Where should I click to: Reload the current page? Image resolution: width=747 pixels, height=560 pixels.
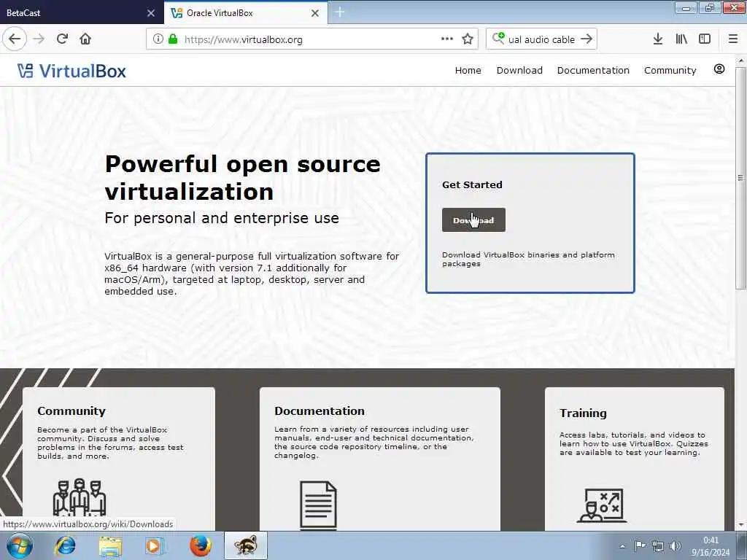[x=62, y=39]
